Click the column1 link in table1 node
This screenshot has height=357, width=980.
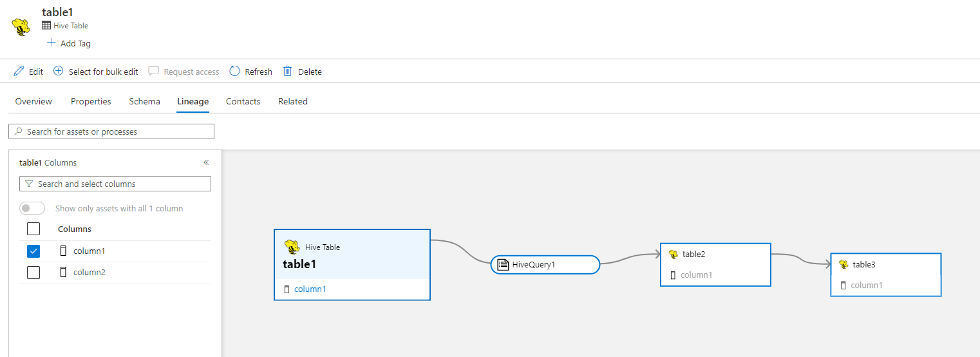point(310,289)
